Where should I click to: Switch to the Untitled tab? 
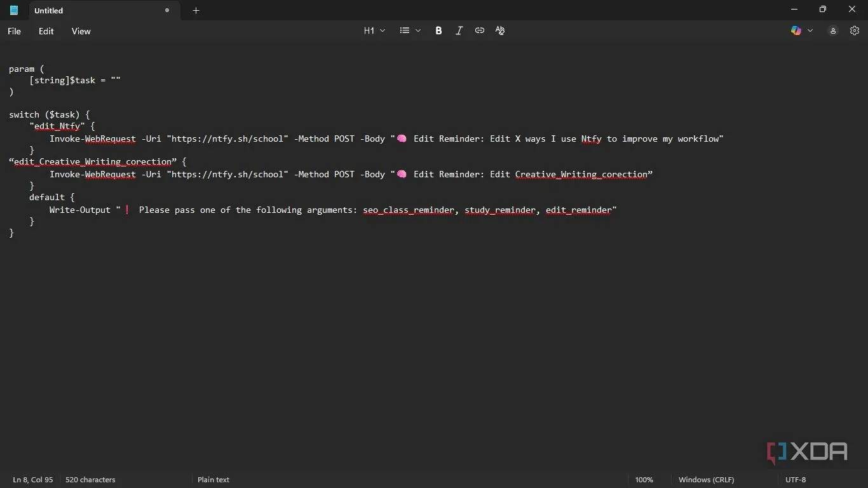point(104,10)
